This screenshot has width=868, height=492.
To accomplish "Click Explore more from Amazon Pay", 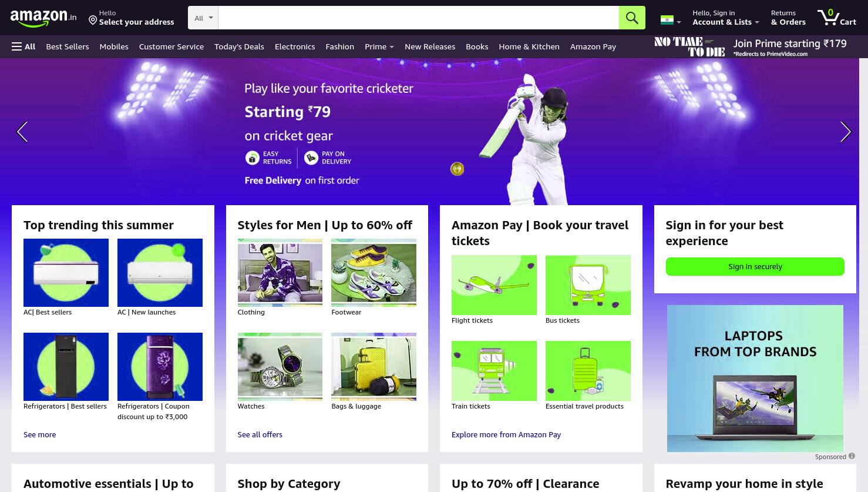I will pyautogui.click(x=506, y=434).
